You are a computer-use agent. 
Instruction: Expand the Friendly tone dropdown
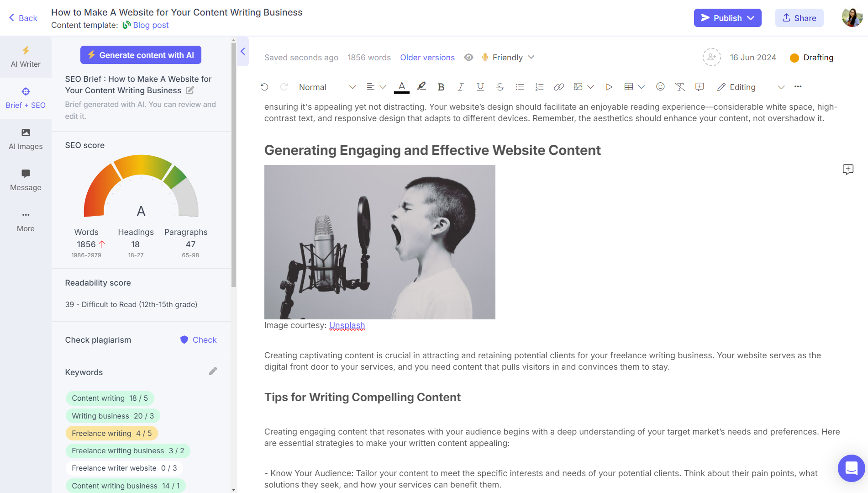(508, 58)
